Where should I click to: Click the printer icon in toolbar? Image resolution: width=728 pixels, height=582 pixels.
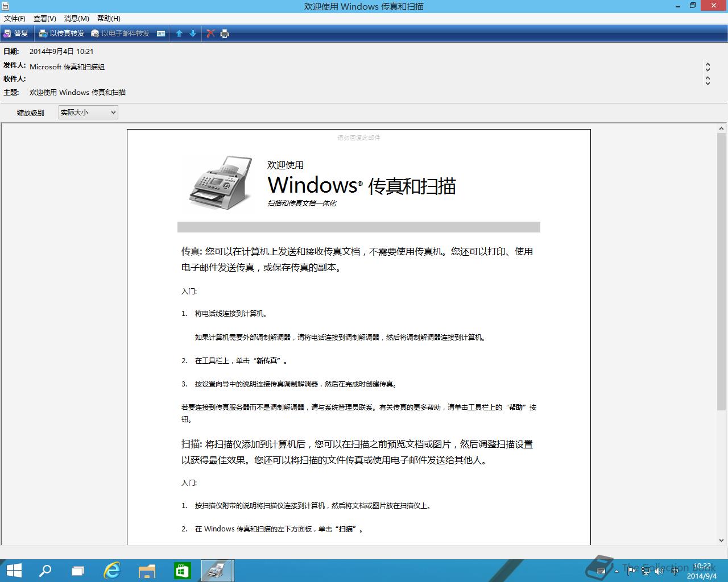coord(225,34)
